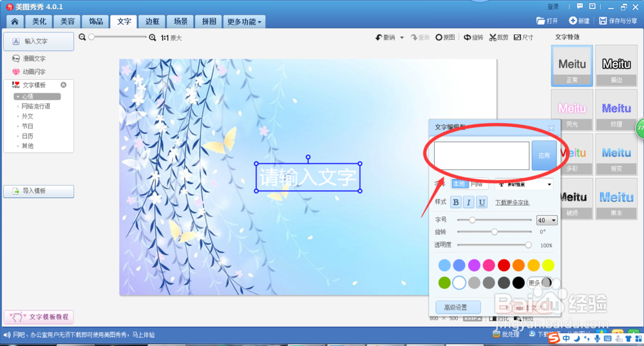Click the 尺寸 resize tool
Image resolution: width=644 pixels, height=346 pixels.
click(524, 37)
